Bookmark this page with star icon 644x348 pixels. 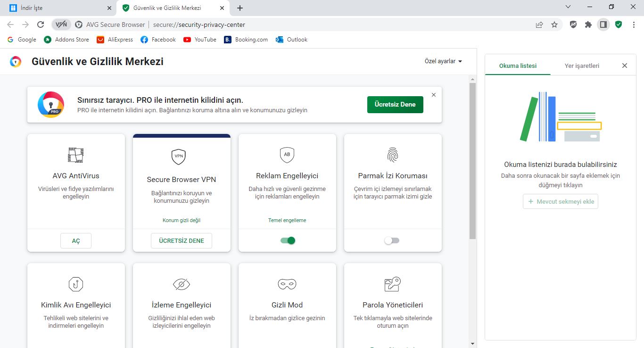tap(554, 25)
